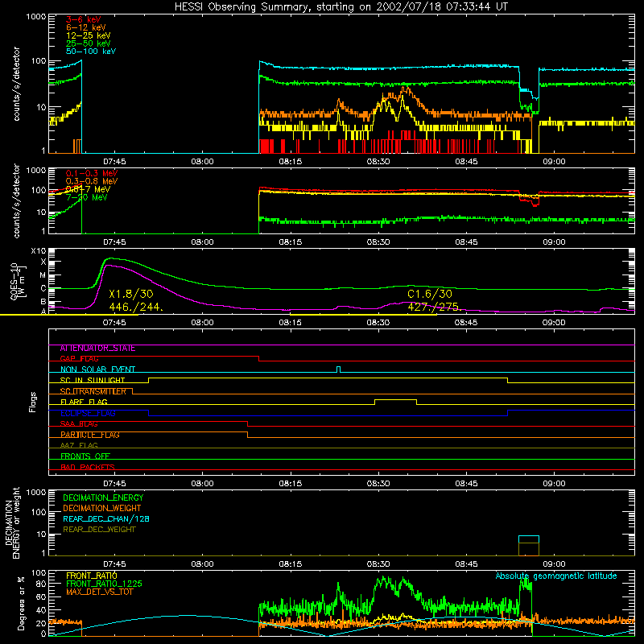The height and width of the screenshot is (644, 644).
Task: Click the DECIMATION_WEIGHT legend entry
Action: click(x=102, y=508)
